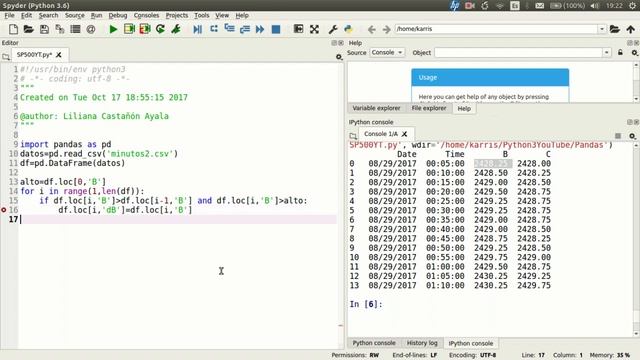The width and height of the screenshot is (640, 360).
Task: Open the file list management icon
Action: [x=75, y=29]
